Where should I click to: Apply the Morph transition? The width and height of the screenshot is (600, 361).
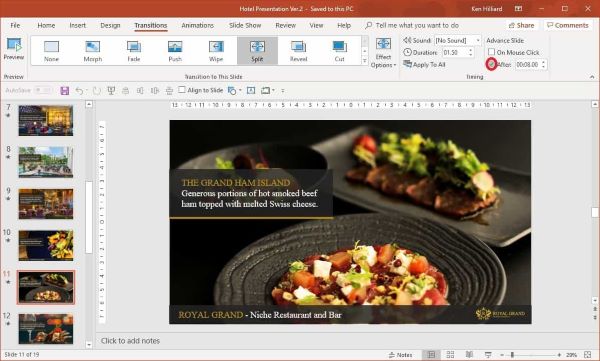(93, 51)
